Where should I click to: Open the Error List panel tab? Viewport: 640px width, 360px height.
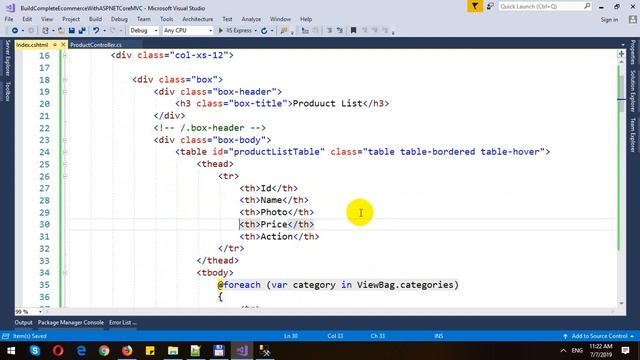click(x=122, y=322)
